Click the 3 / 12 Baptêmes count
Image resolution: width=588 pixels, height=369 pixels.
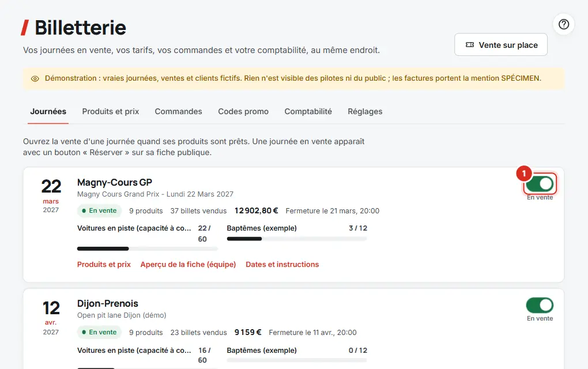(358, 228)
